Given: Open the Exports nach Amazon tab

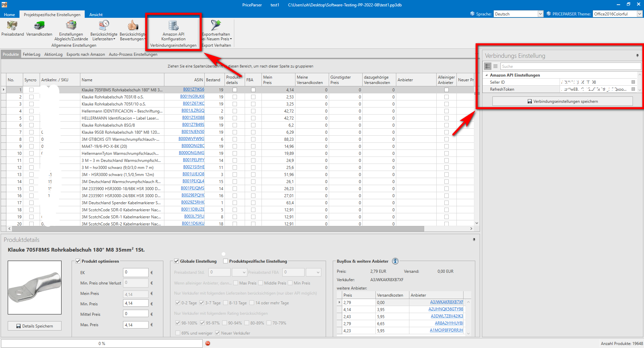Looking at the screenshot, I should point(86,54).
